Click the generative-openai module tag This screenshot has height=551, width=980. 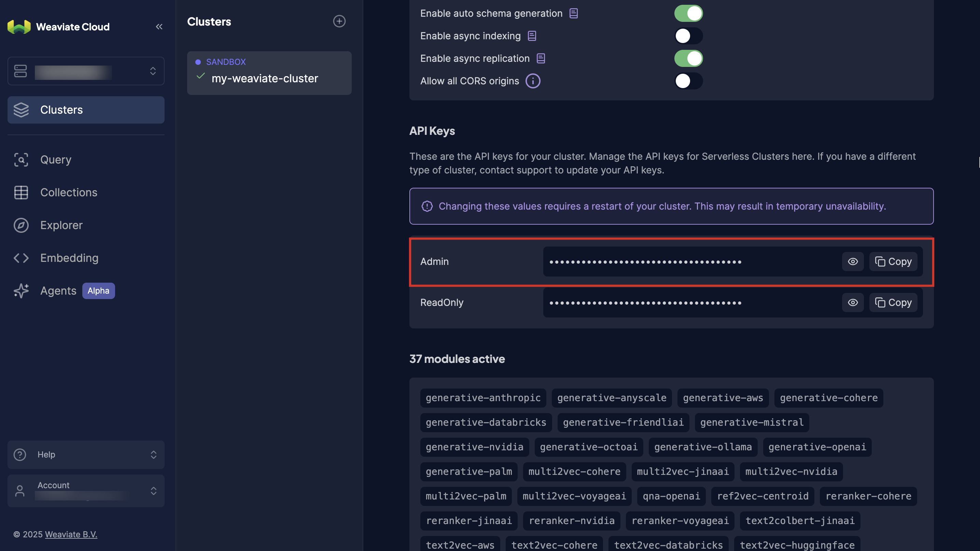point(817,447)
